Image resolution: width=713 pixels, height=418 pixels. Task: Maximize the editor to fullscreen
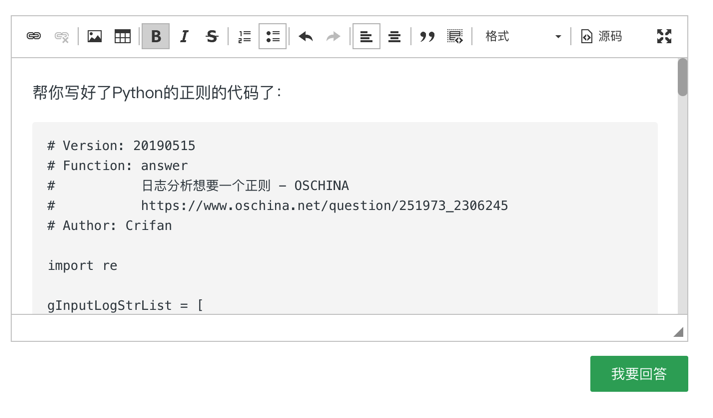coord(664,37)
